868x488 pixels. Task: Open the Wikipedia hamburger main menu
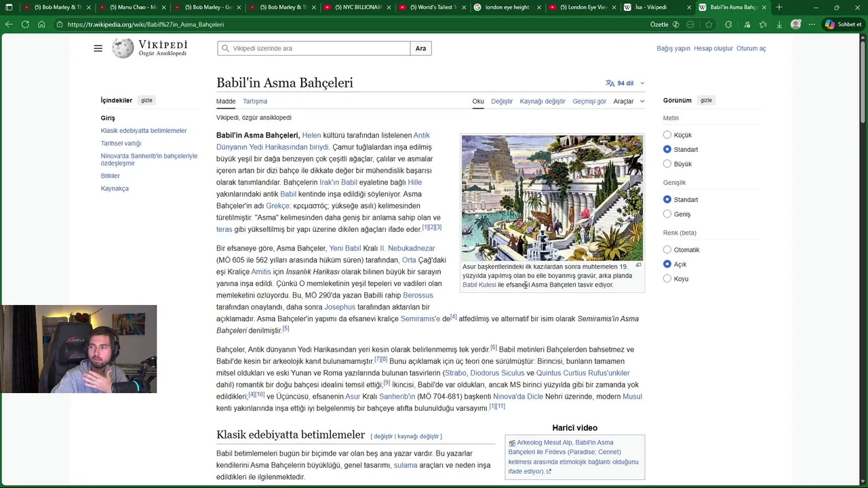click(98, 48)
